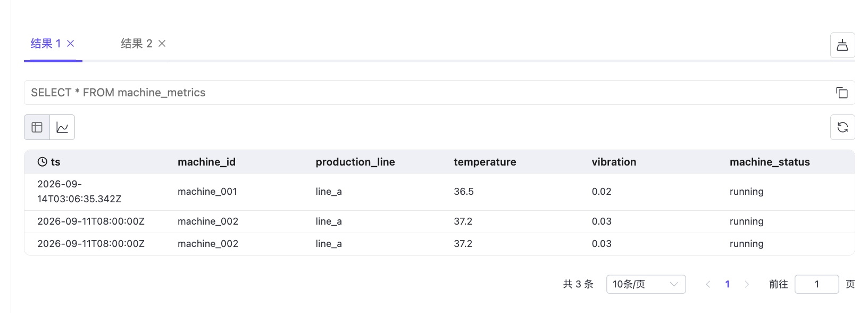Select the 结果 1 tab
868x313 pixels.
tap(46, 44)
